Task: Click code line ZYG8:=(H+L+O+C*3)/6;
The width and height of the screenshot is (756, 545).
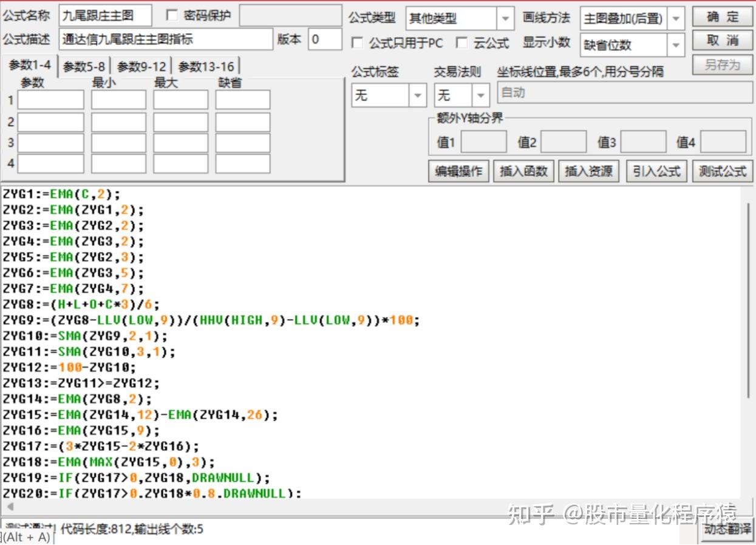Action: pos(81,305)
